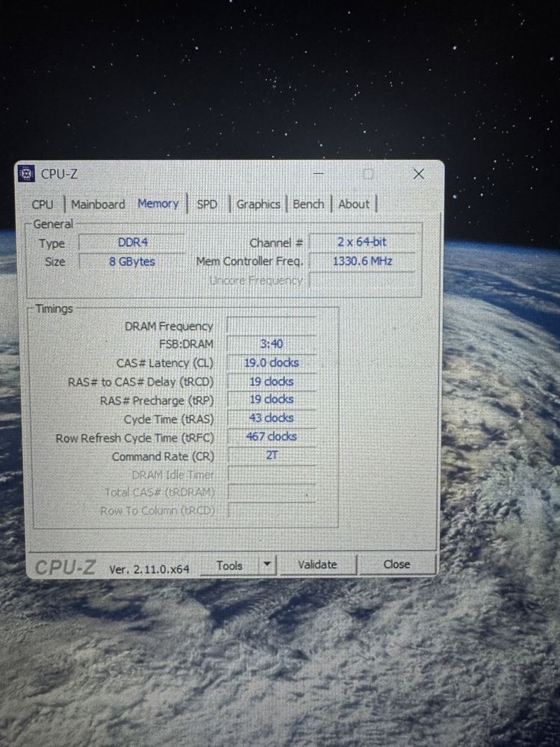Select the Memory tab
Screen dimensions: 560x747
pos(158,203)
